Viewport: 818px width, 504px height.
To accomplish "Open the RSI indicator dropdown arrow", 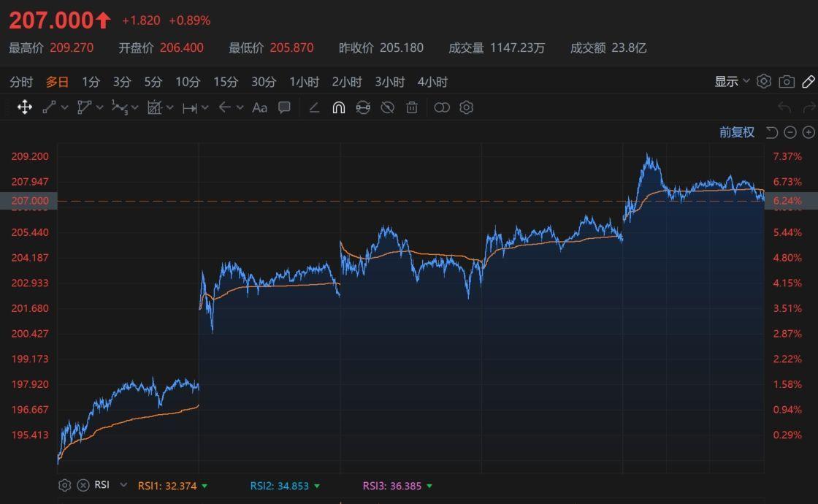I will pyautogui.click(x=123, y=485).
